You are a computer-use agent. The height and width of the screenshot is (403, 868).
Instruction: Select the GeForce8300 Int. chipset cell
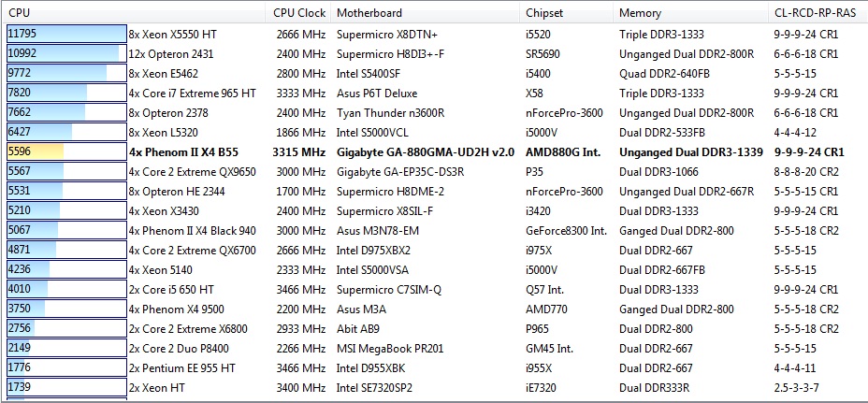click(x=567, y=230)
